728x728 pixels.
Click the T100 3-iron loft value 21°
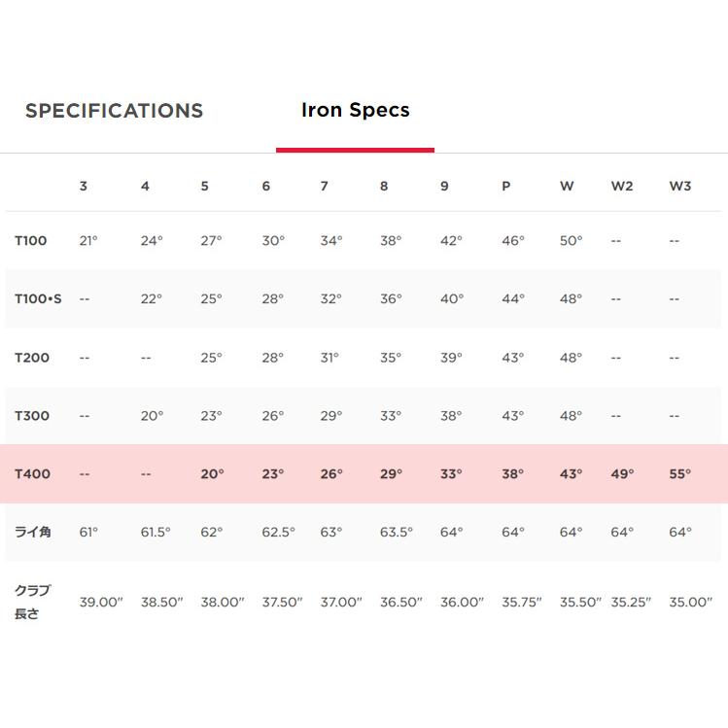coord(88,241)
